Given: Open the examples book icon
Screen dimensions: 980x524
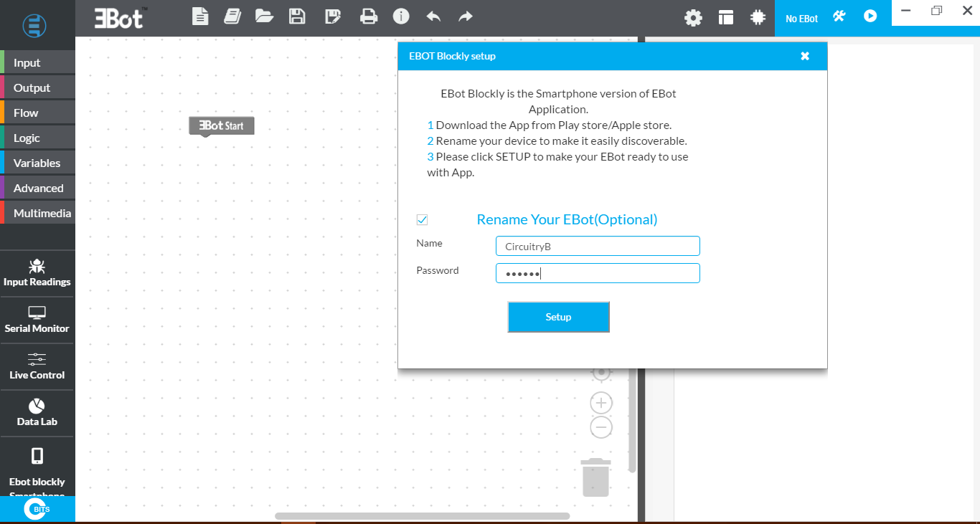Looking at the screenshot, I should [232, 16].
